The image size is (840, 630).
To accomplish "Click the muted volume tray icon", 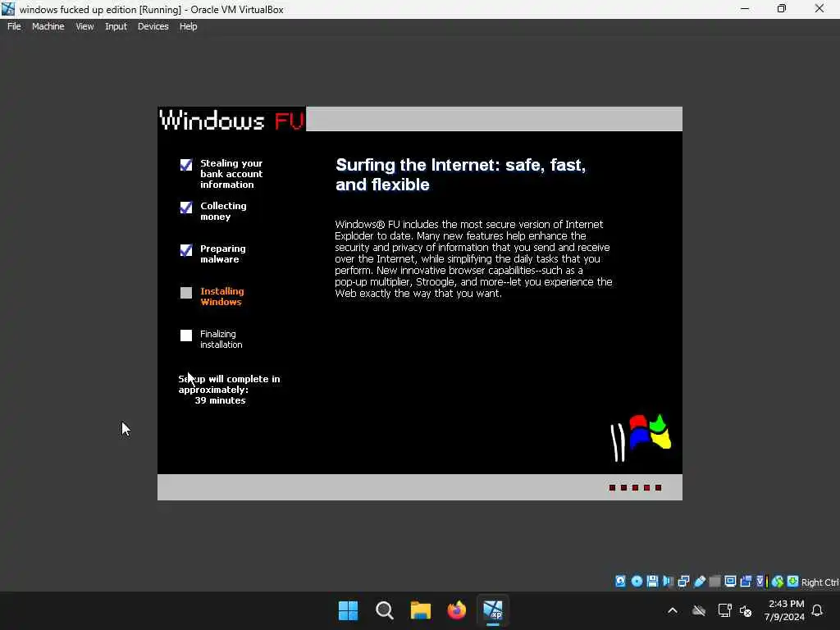I will 746,610.
